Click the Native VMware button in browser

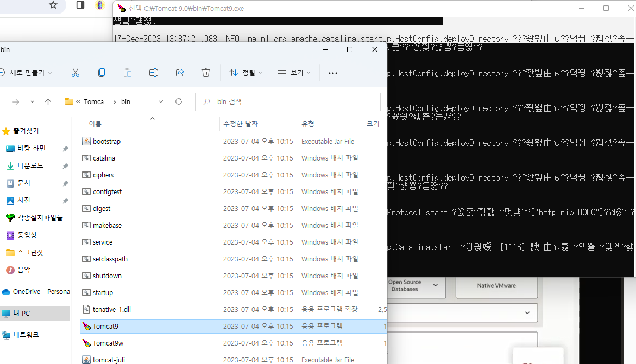(x=496, y=286)
